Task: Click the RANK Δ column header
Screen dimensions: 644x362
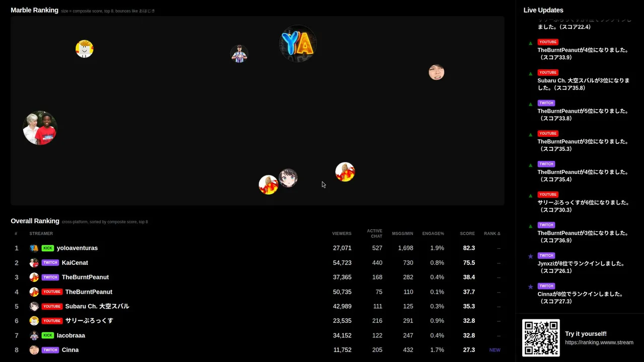Action: (492, 234)
